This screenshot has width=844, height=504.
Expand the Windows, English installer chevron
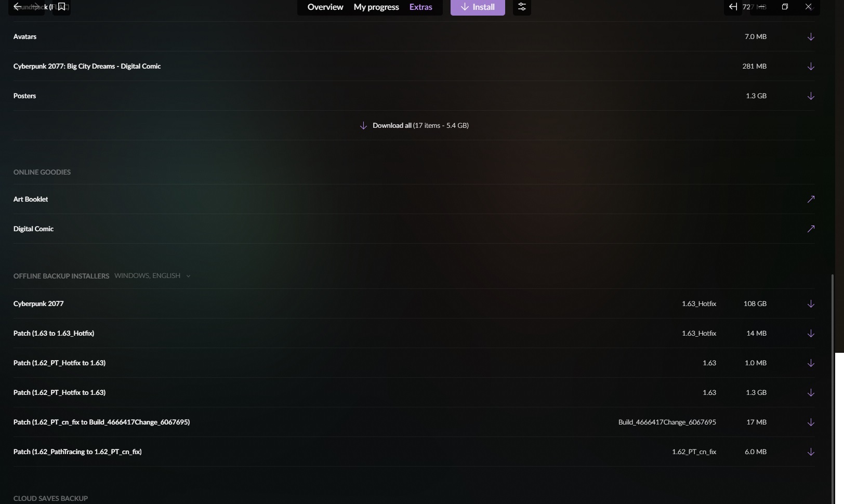(x=188, y=276)
